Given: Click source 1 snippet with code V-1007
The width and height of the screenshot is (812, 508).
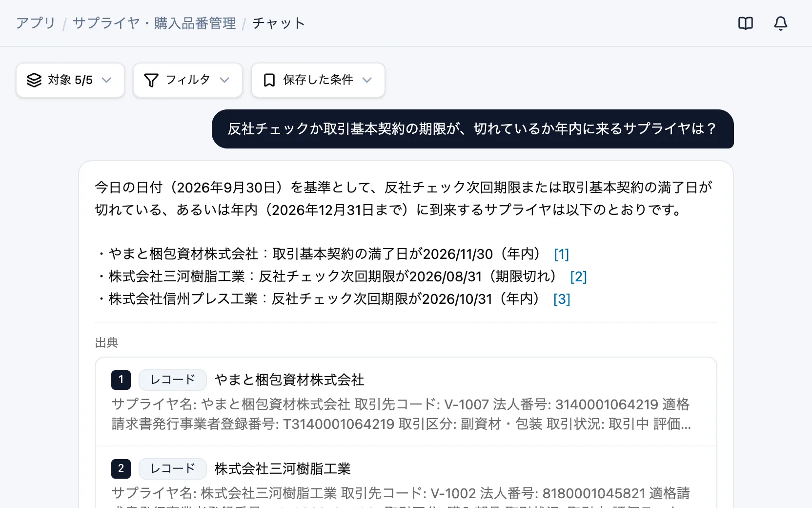Looking at the screenshot, I should click(401, 414).
